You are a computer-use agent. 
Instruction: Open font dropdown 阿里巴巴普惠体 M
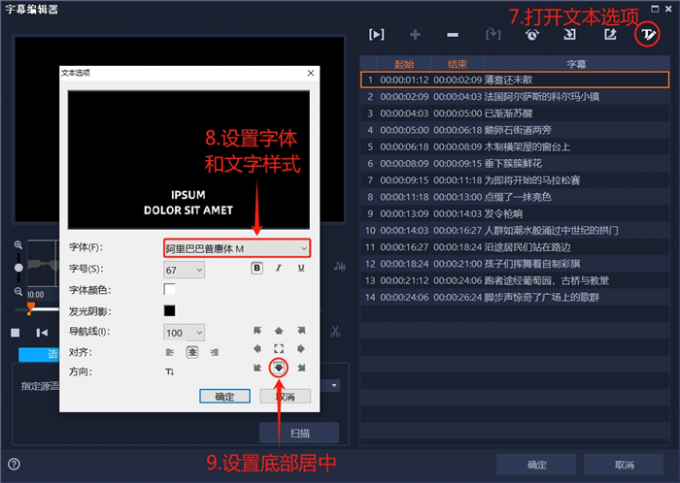point(237,248)
